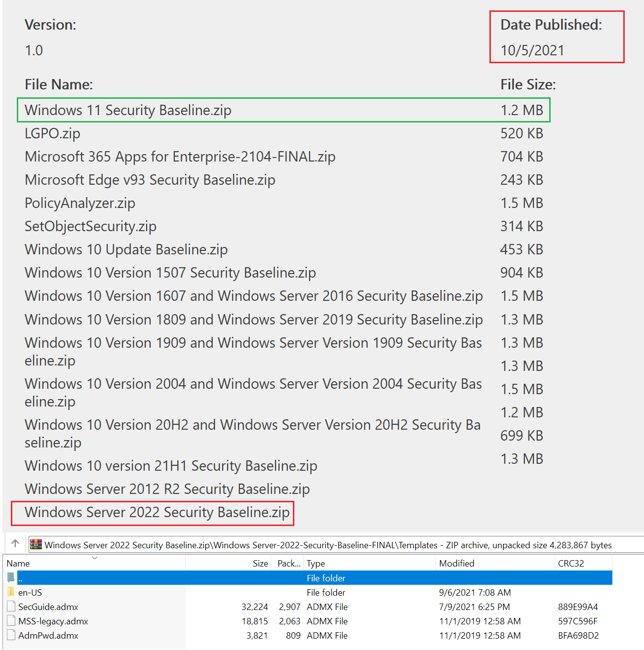Click the AdmPwd.admx modified date
The height and width of the screenshot is (650, 644).
click(x=480, y=635)
